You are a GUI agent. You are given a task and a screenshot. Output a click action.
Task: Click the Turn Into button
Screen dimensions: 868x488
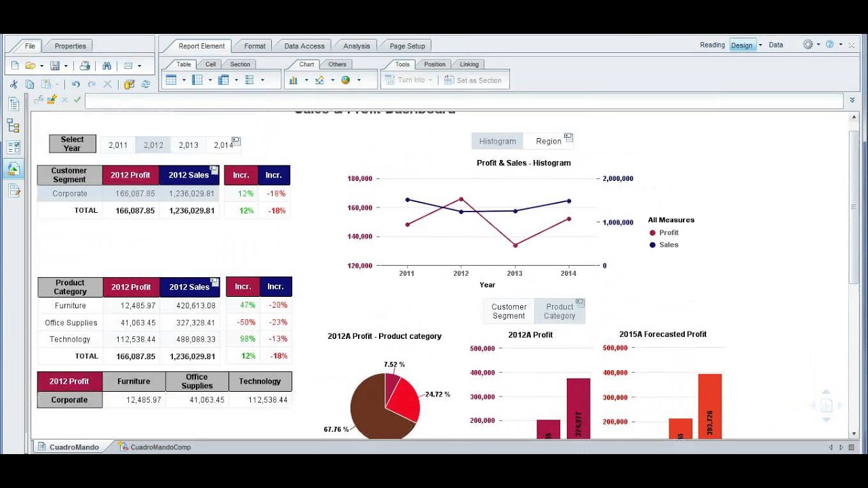408,80
